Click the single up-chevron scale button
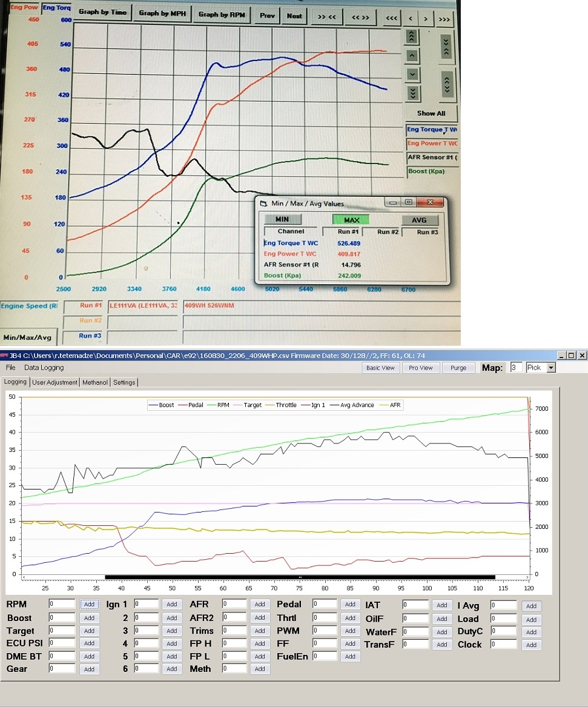588x707 pixels. 412,56
